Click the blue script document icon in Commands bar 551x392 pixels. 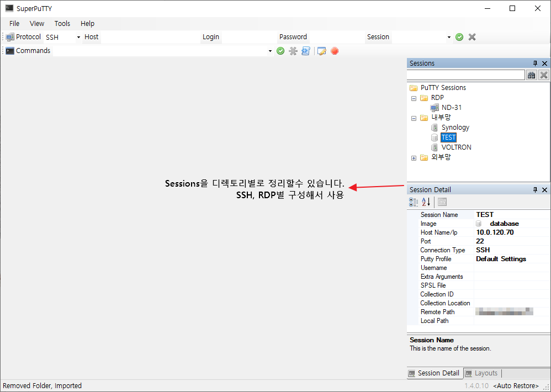click(x=306, y=51)
